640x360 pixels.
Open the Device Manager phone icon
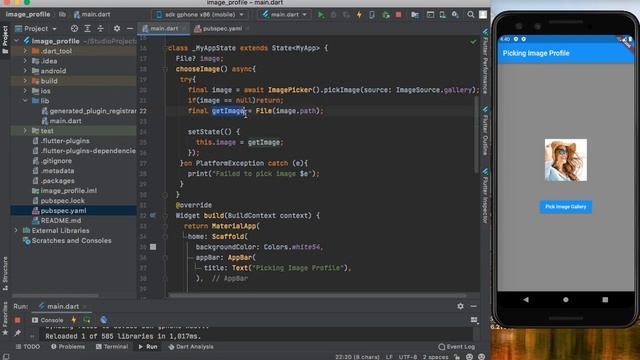tap(442, 15)
